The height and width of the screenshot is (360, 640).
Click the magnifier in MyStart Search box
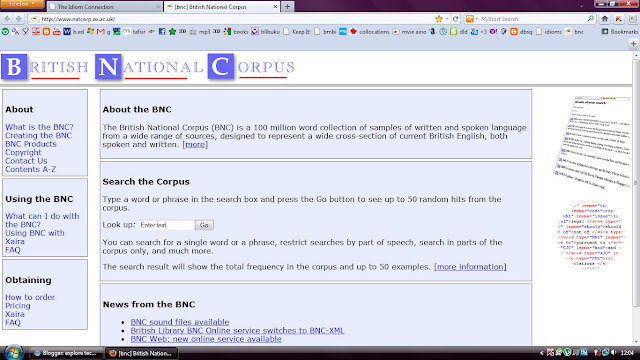(591, 19)
